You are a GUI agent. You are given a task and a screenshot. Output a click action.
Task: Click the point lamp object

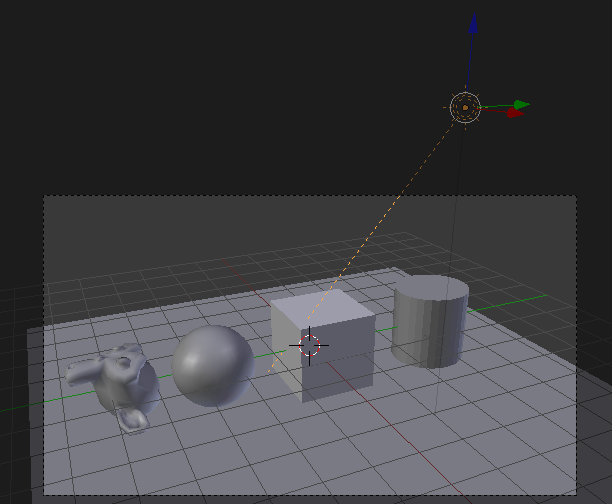tap(465, 107)
